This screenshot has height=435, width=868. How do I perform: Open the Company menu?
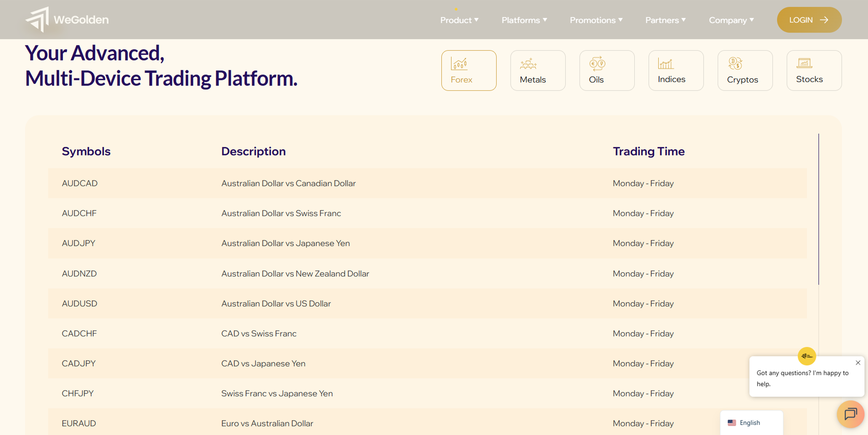click(x=731, y=20)
